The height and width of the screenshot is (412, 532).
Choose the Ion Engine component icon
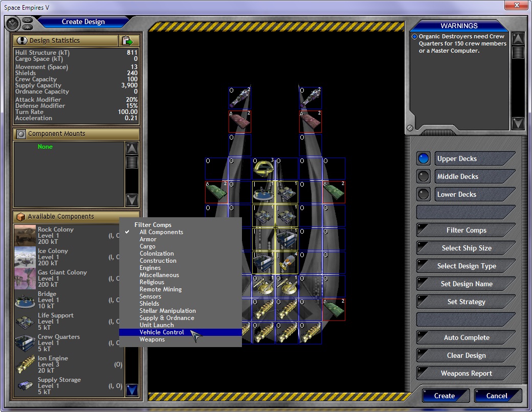[x=25, y=364]
